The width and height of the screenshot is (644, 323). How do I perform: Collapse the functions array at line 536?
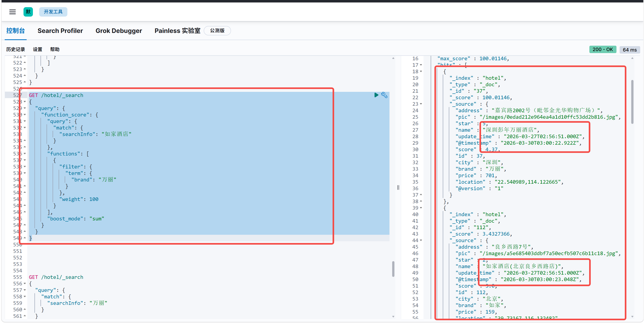pyautogui.click(x=25, y=154)
